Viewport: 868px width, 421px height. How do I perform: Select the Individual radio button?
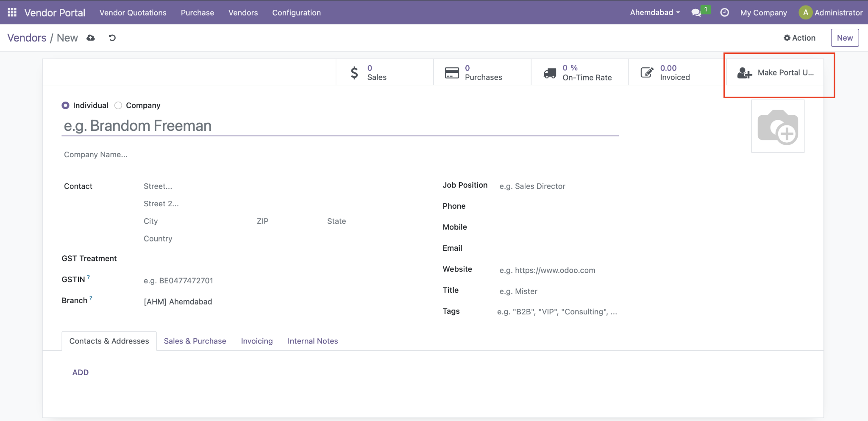(x=65, y=105)
